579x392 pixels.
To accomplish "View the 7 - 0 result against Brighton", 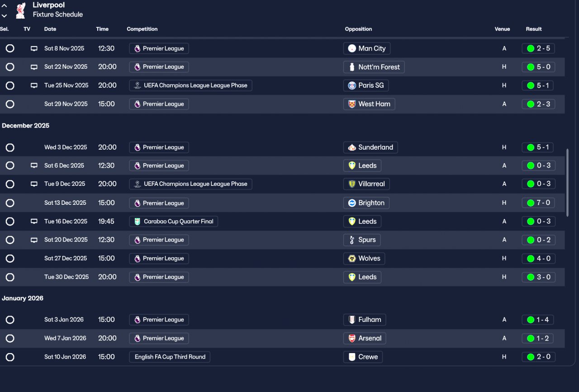I will coord(538,203).
